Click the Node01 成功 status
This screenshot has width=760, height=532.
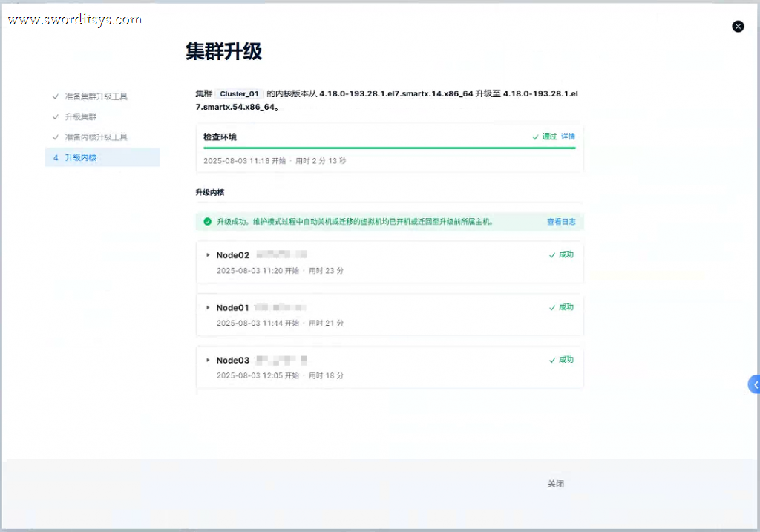[x=561, y=307]
